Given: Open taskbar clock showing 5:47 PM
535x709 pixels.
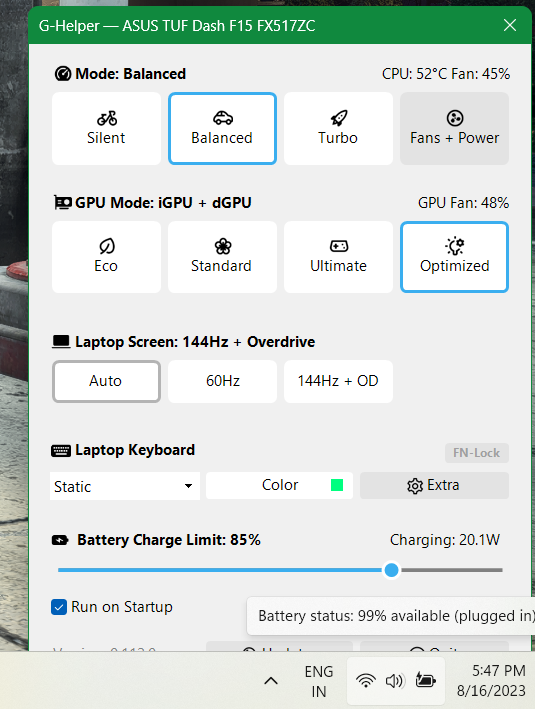Looking at the screenshot, I should click(491, 681).
